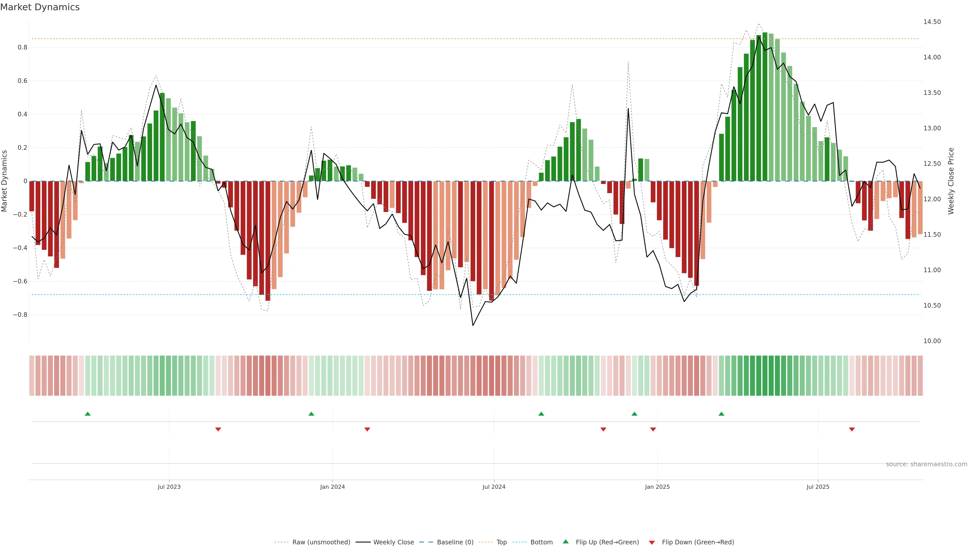980x551 pixels.
Task: Click the Jan 2025 axis label
Action: 657,487
